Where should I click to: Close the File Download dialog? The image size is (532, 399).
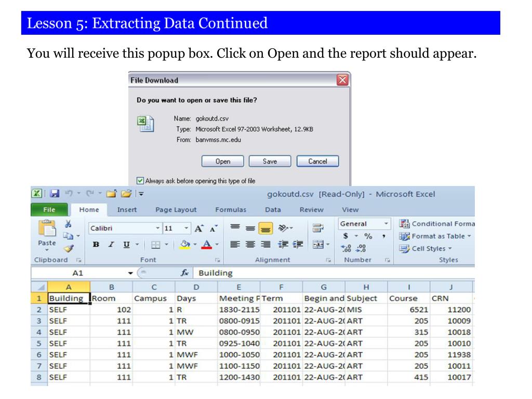click(343, 80)
